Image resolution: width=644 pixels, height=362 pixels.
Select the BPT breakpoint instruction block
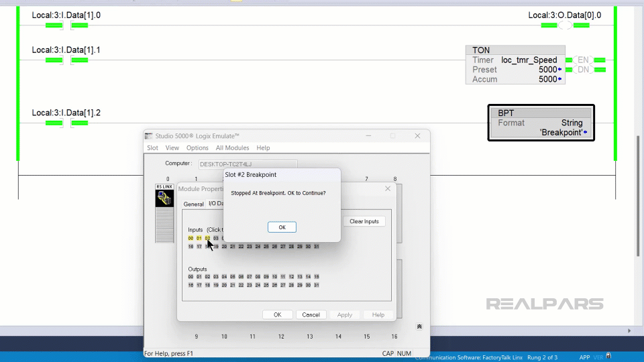tap(541, 123)
